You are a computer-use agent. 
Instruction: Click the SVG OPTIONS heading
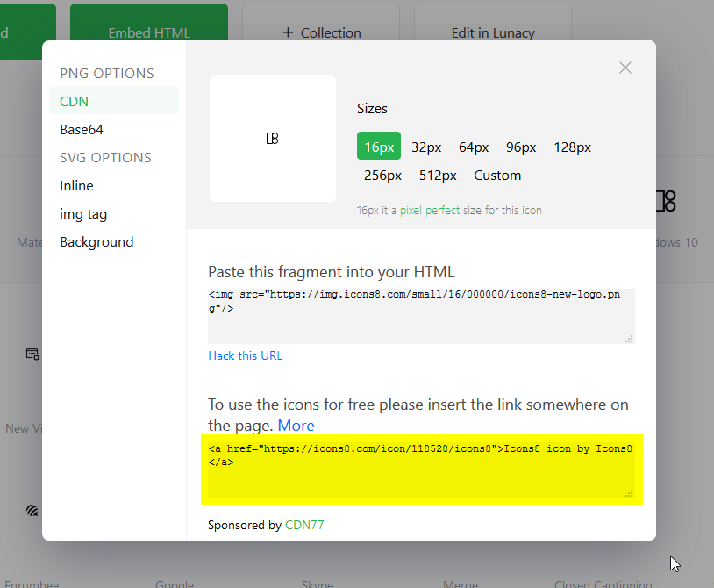coord(105,158)
